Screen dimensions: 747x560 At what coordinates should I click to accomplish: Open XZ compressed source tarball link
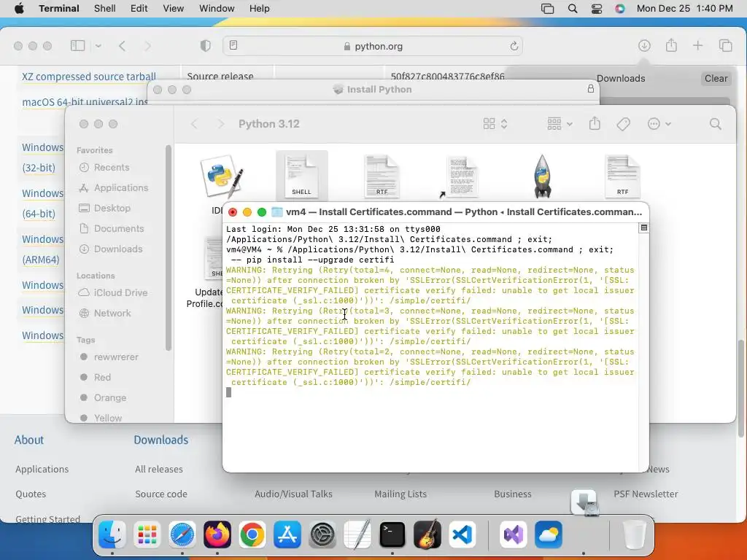click(89, 77)
